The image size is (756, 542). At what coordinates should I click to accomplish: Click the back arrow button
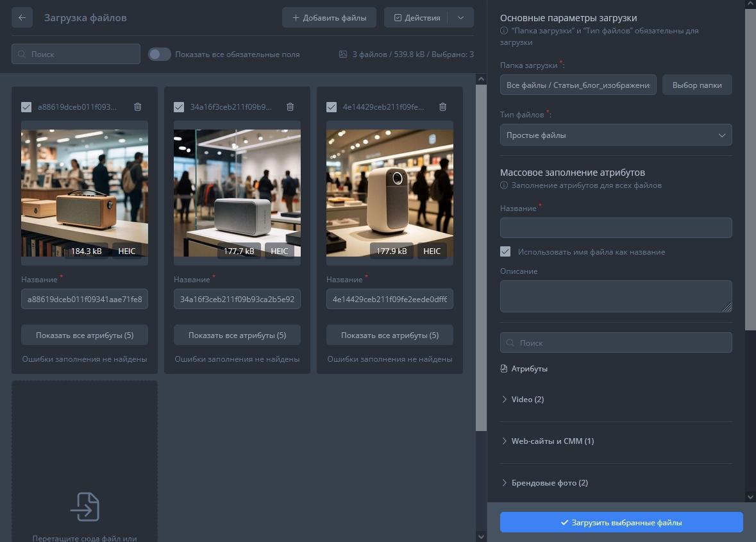[22, 18]
